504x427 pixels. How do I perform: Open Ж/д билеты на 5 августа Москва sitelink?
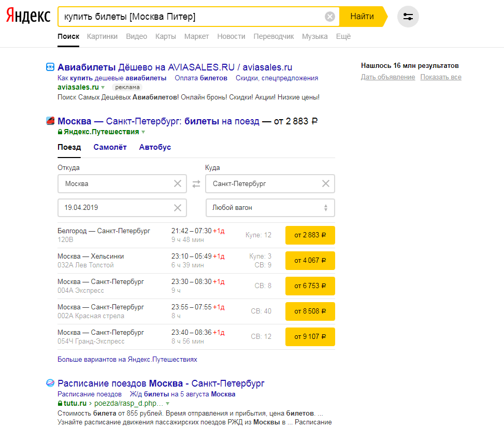(x=182, y=394)
